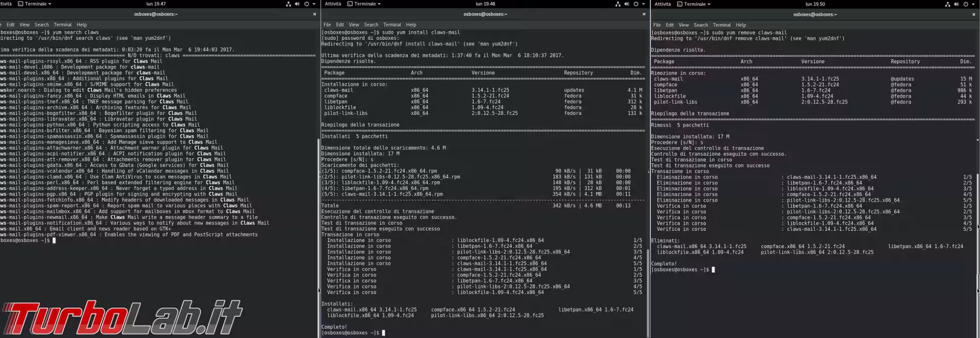Open the Search menu in the right terminal
The height and width of the screenshot is (338, 980).
pos(700,25)
